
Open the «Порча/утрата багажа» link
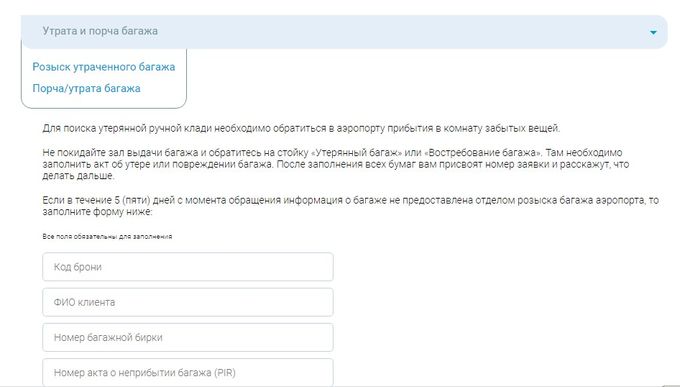coord(86,89)
